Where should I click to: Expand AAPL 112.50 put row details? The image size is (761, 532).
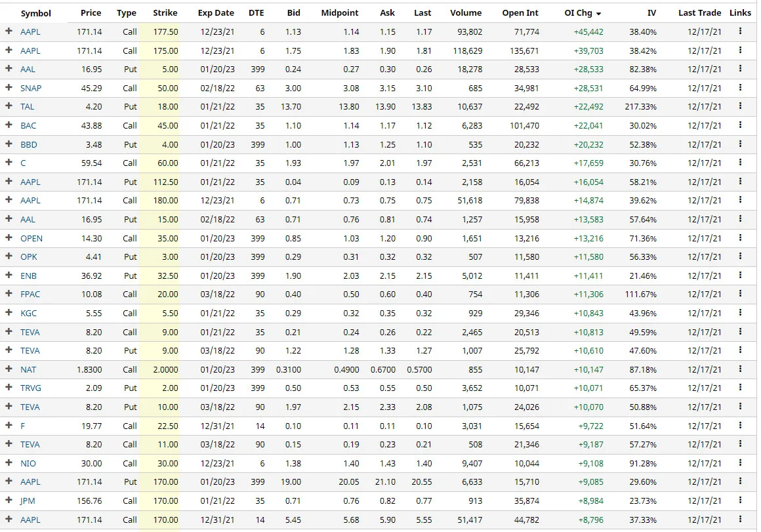(9, 181)
